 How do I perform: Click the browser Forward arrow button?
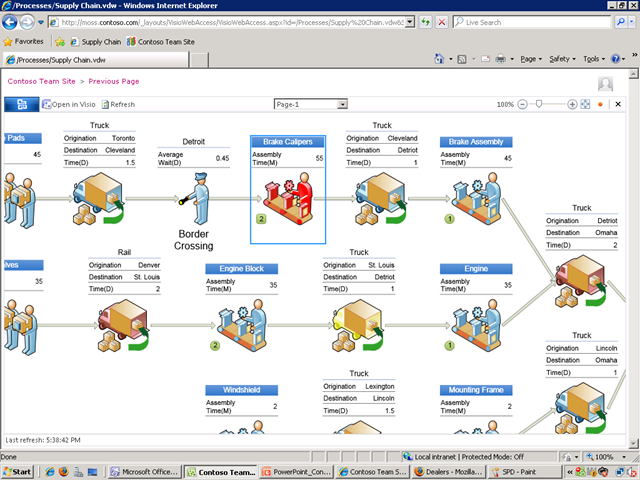[x=27, y=22]
